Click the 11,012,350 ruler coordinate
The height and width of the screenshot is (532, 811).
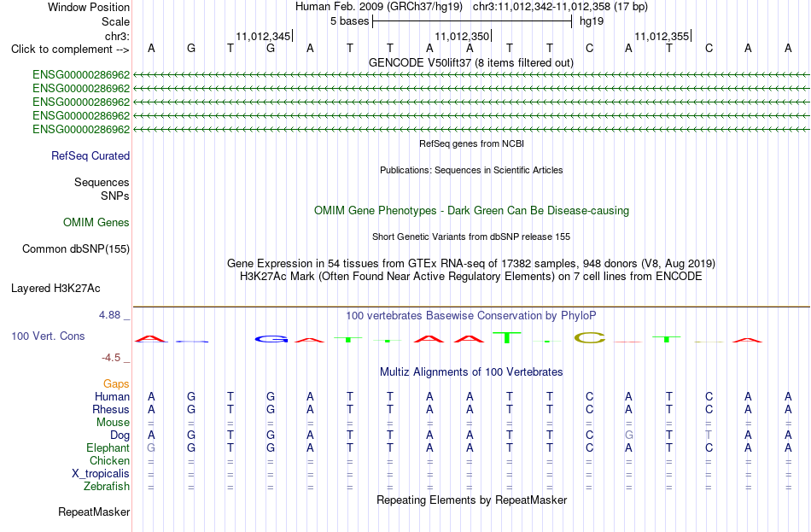[461, 36]
